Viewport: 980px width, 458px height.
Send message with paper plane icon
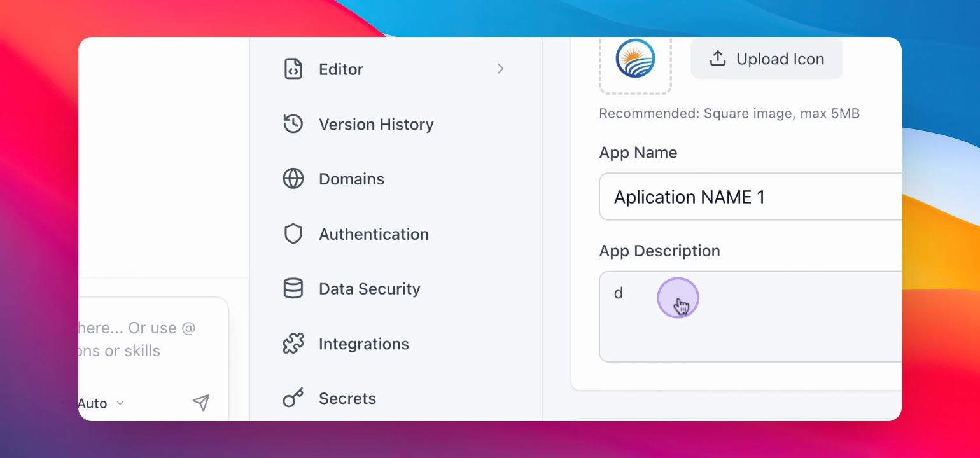pos(201,402)
